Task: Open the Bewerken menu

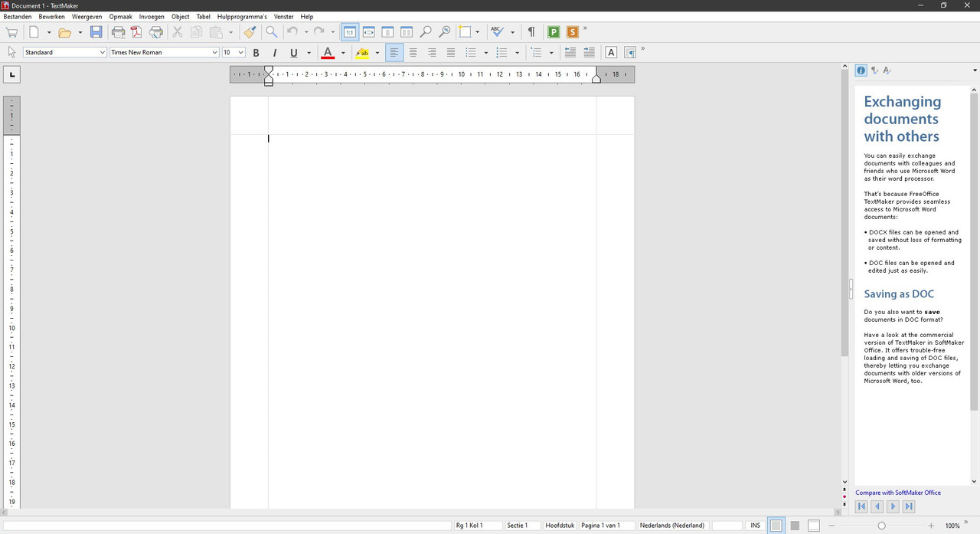Action: pos(51,16)
